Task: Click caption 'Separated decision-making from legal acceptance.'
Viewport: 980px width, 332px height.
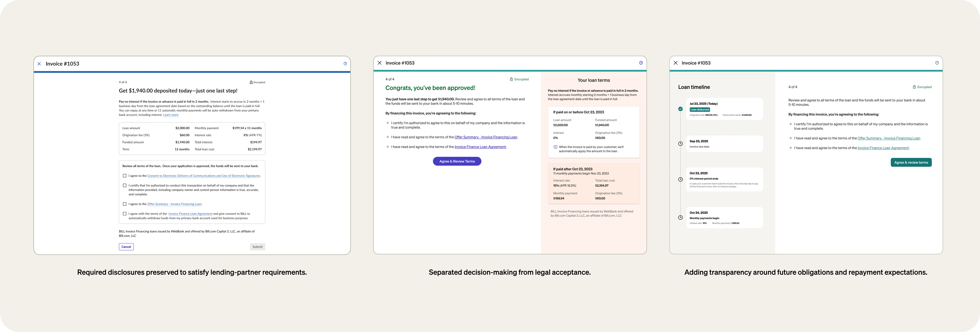Action: pyautogui.click(x=509, y=272)
